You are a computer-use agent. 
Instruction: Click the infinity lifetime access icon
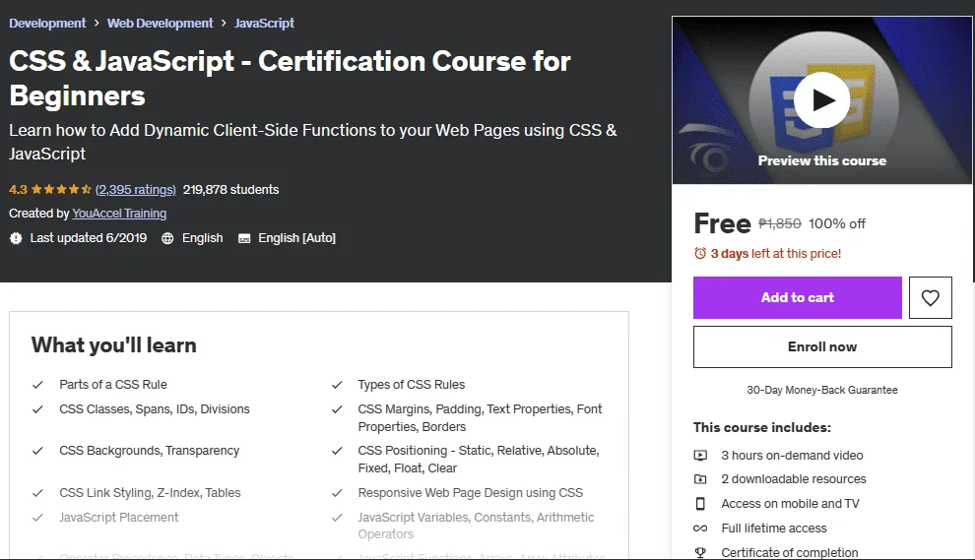[x=700, y=529]
